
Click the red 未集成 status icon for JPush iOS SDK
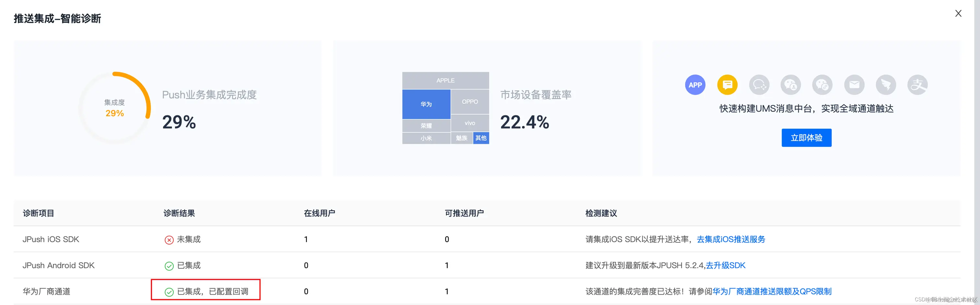click(x=169, y=239)
